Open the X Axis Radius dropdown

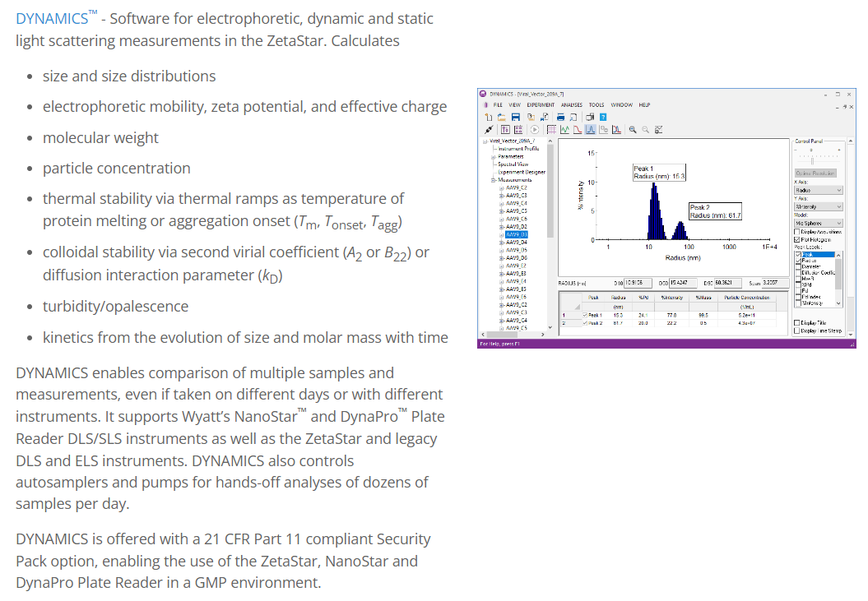click(x=819, y=190)
